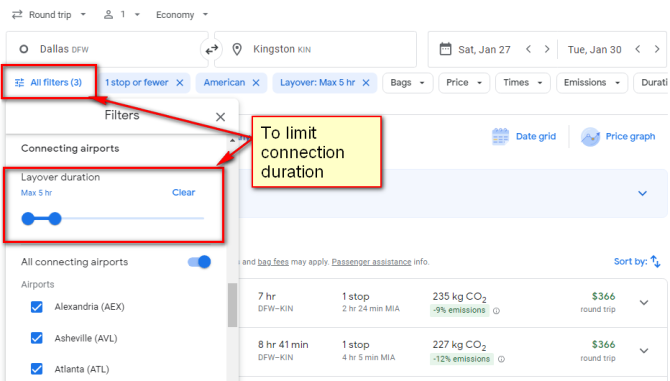Open the Price graph view
670x381 pixels.
pos(618,137)
